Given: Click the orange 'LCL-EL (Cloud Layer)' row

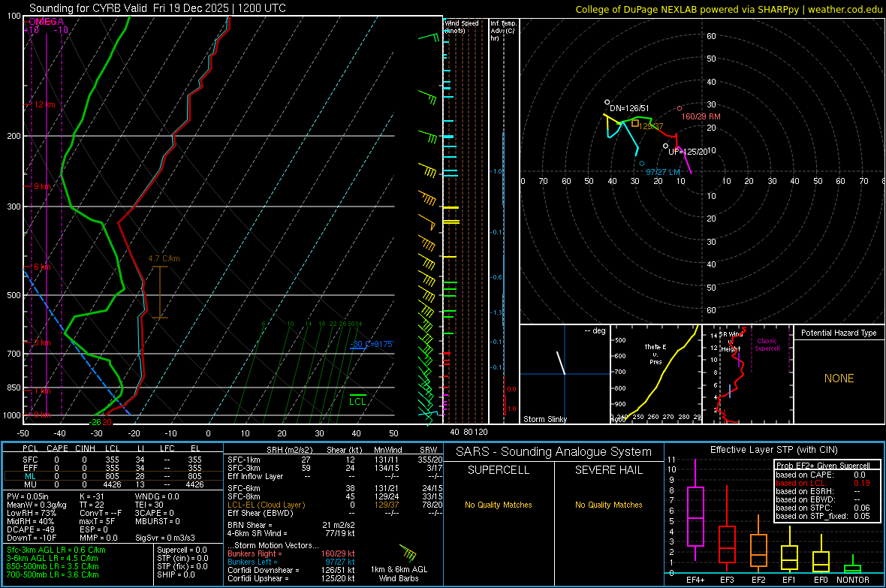Looking at the screenshot, I should (x=335, y=505).
